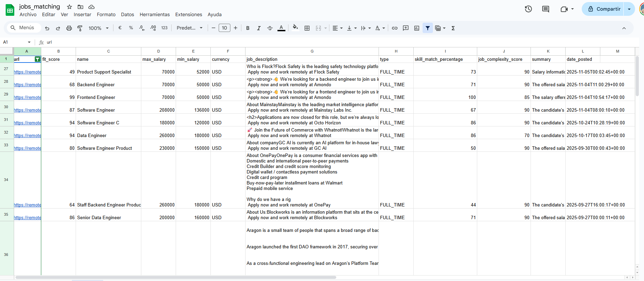Open the font family dropdown
The height and width of the screenshot is (281, 644).
click(x=189, y=28)
